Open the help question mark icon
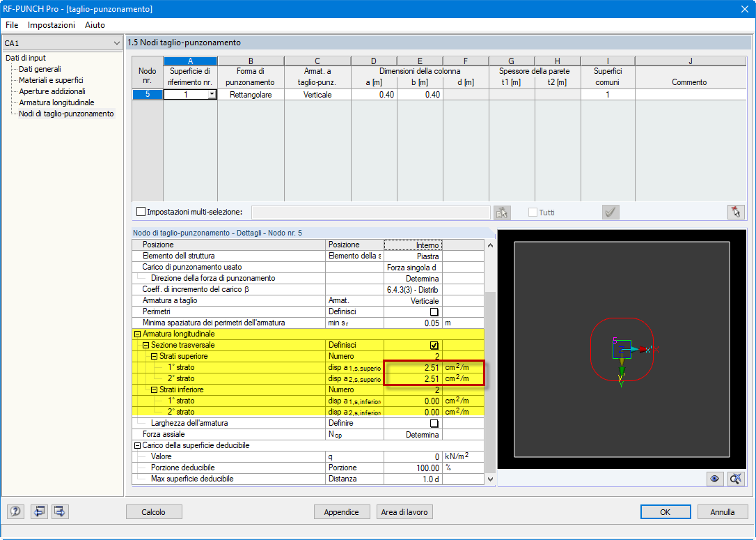Image resolution: width=756 pixels, height=540 pixels. pos(15,511)
